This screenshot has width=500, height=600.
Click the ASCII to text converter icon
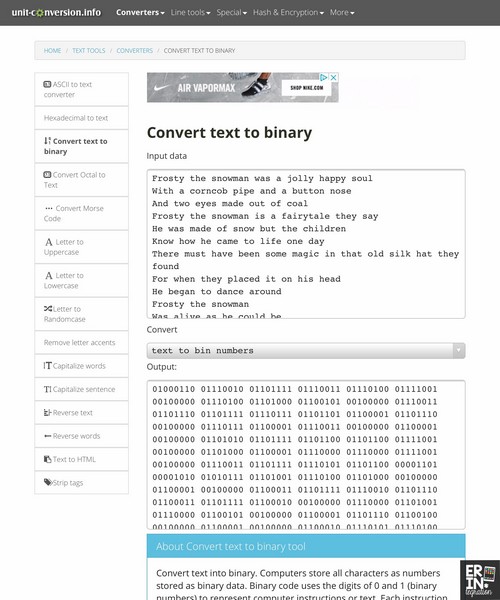(47, 84)
